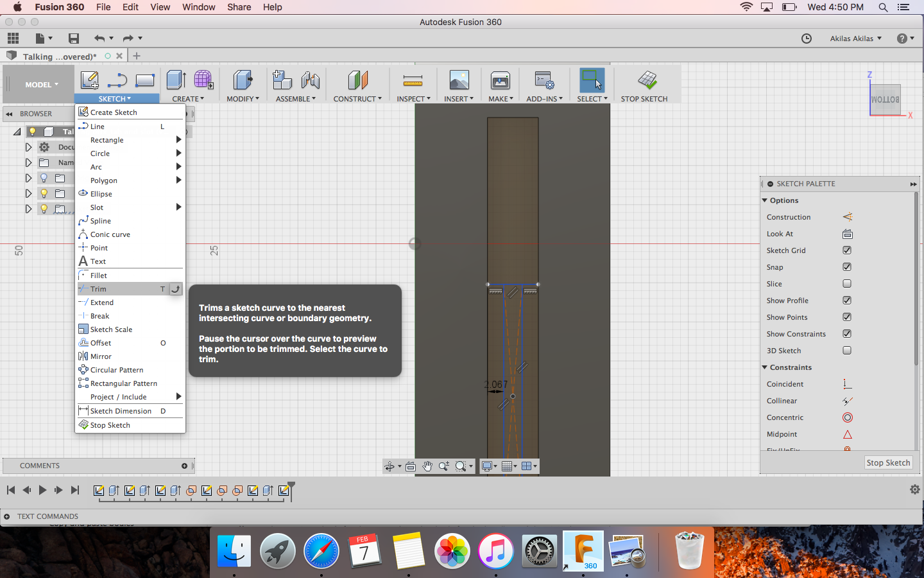Choose Trim from the Sketch menu
The height and width of the screenshot is (578, 924).
click(99, 289)
